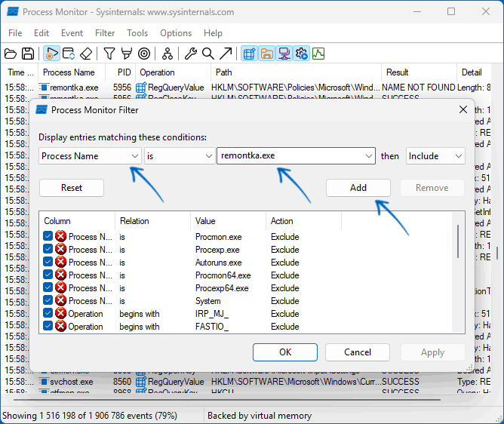Click the Procmon.exe exclude red icon
Screen dimensions: 504x424
point(61,236)
